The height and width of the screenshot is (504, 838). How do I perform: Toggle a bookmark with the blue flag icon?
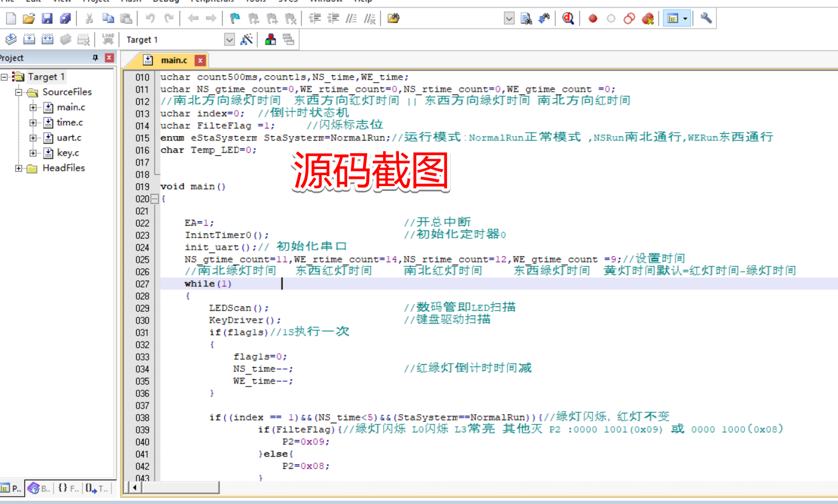[x=235, y=19]
